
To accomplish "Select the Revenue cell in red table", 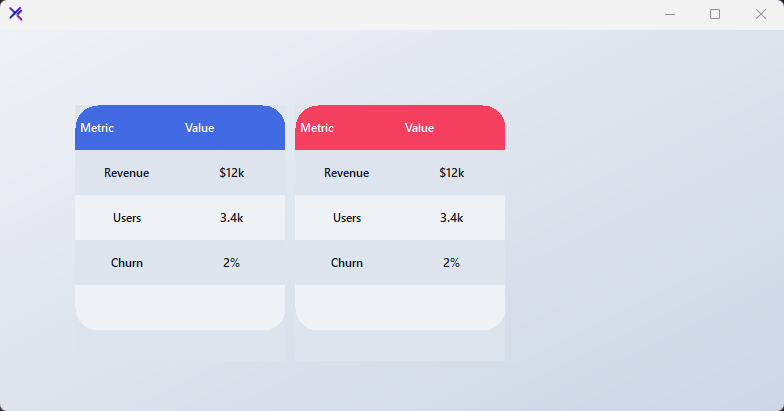I will click(x=346, y=173).
